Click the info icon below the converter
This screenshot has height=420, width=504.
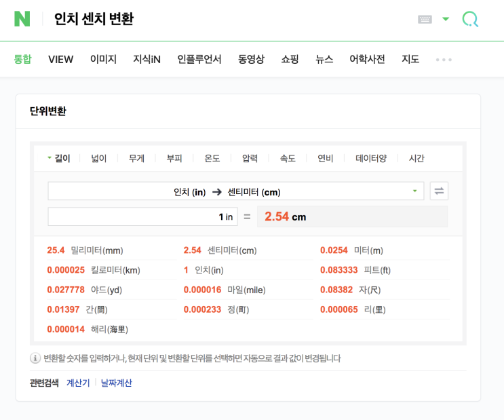35,358
